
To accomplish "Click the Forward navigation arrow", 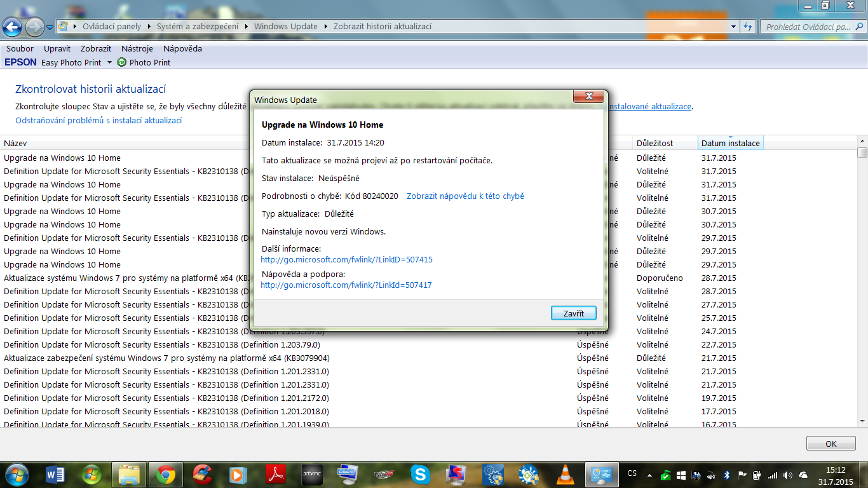I will point(34,27).
